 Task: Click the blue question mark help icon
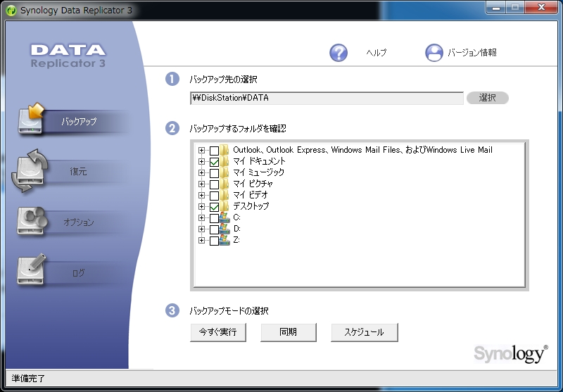(x=339, y=53)
